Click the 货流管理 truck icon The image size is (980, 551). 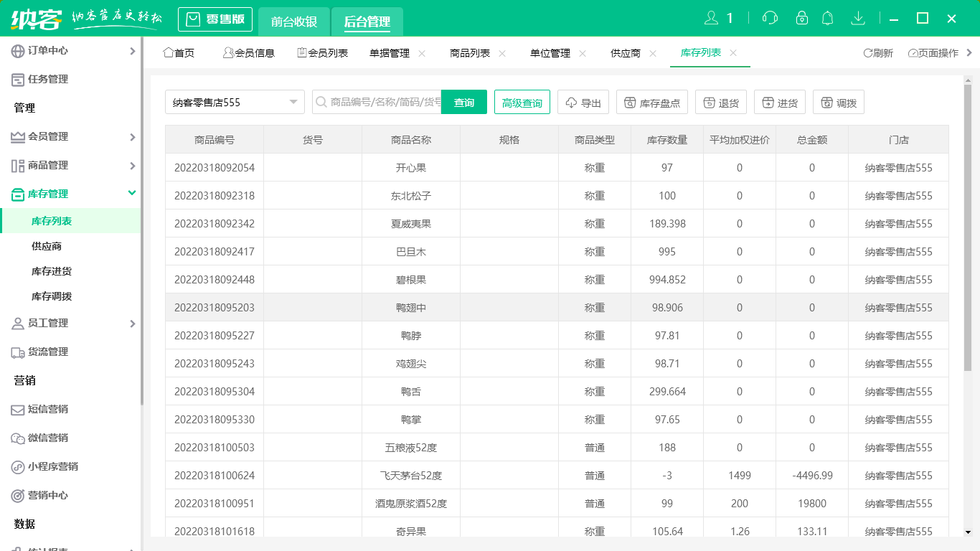point(18,352)
